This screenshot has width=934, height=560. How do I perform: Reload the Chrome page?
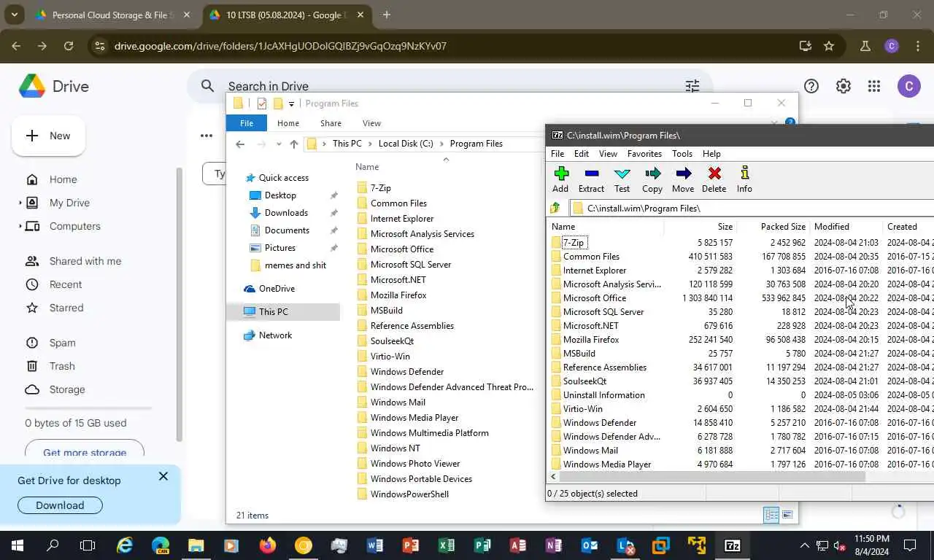point(69,46)
